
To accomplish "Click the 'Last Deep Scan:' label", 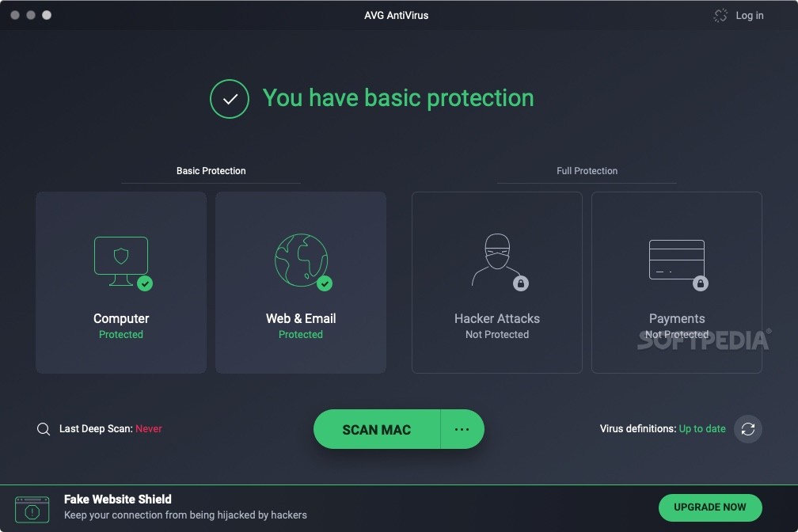I will coord(97,428).
